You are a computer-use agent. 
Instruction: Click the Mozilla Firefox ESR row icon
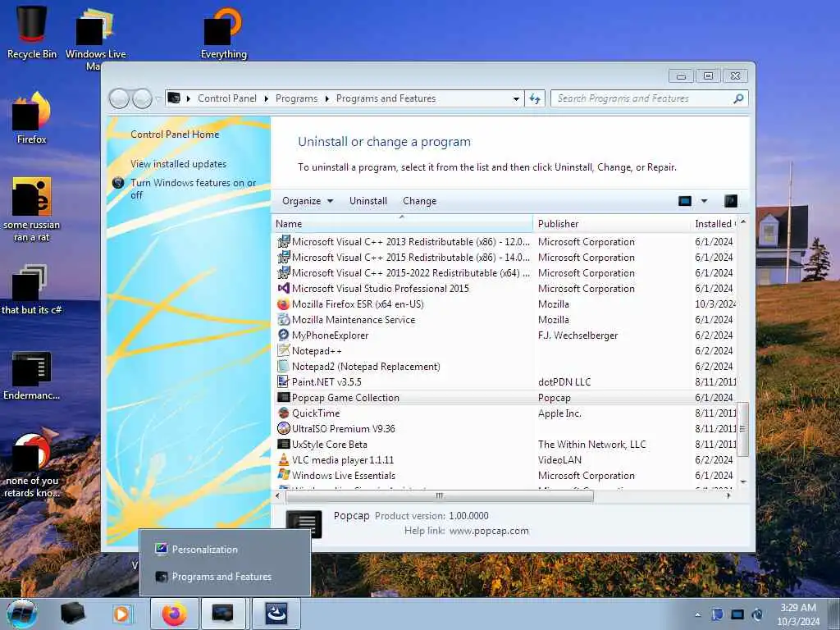283,304
